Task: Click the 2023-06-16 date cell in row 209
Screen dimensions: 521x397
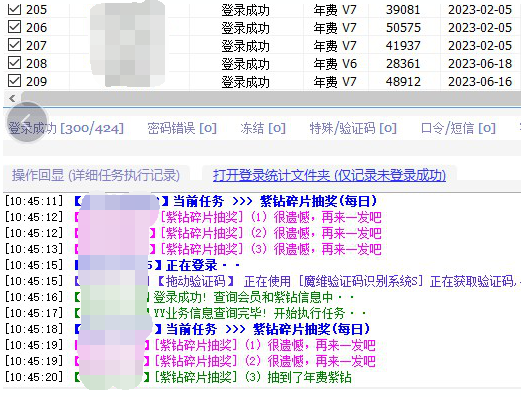Action: [x=480, y=81]
